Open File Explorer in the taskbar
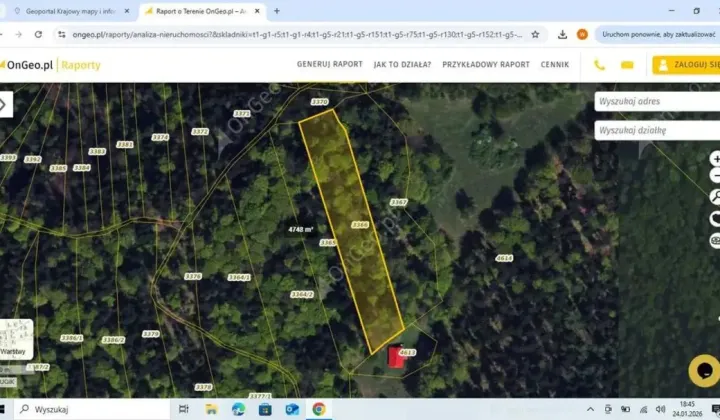The image size is (720, 420). (x=211, y=409)
